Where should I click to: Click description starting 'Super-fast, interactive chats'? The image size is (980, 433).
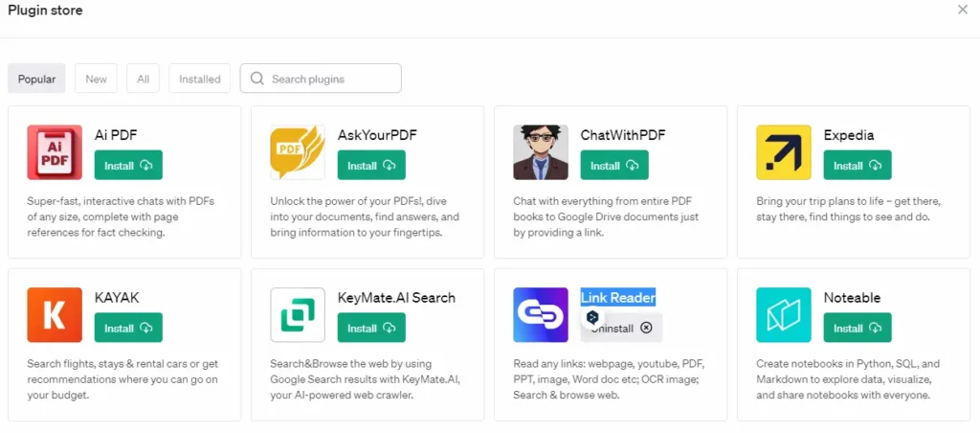coord(121,217)
